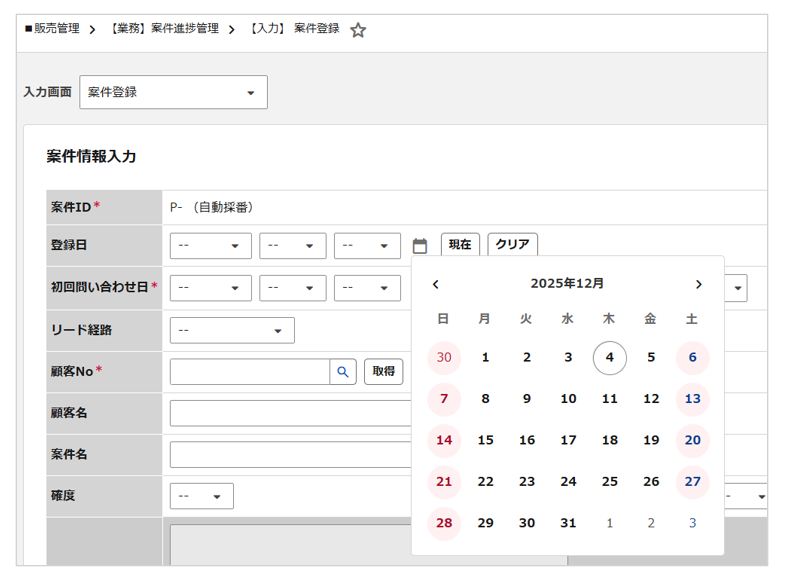Select December 1 in the calendar
The height and width of the screenshot is (579, 789).
point(486,358)
